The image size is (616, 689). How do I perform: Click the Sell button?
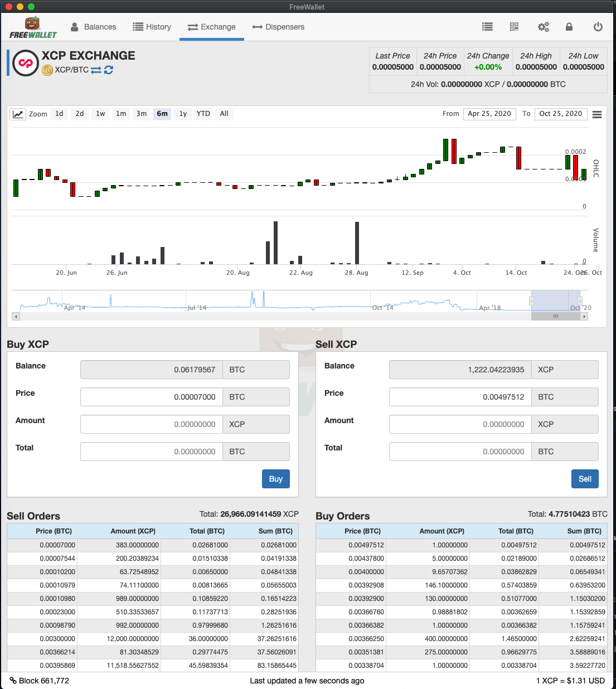(585, 479)
